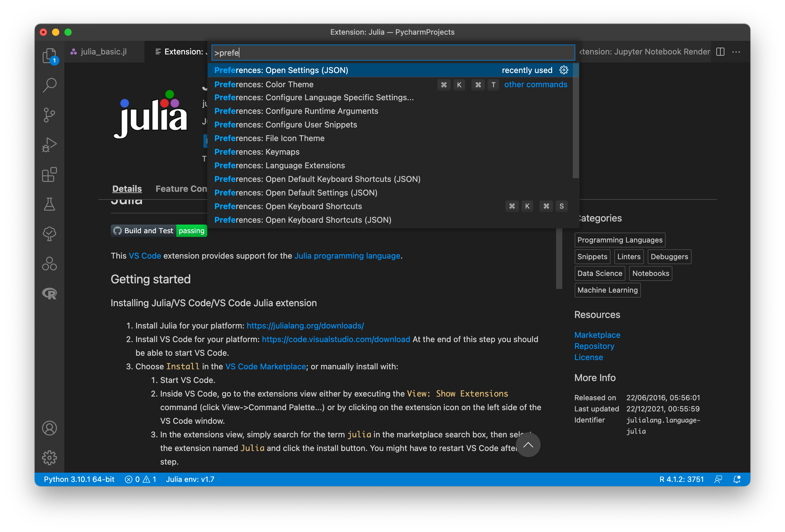Click the gear icon for Open Settings (JSON)
Image resolution: width=785 pixels, height=532 pixels.
(x=564, y=70)
